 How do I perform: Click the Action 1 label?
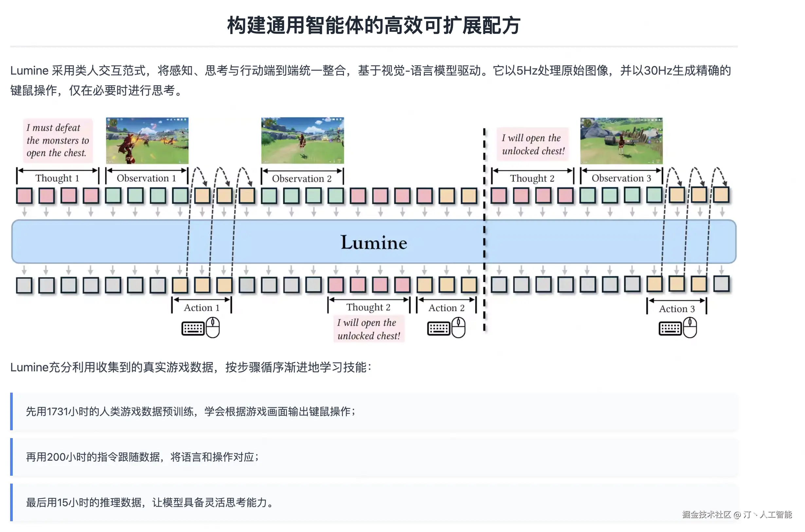pyautogui.click(x=202, y=308)
